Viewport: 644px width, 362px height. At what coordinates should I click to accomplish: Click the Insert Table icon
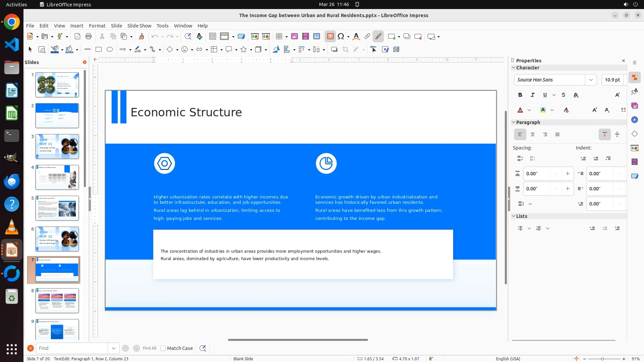[x=279, y=37]
